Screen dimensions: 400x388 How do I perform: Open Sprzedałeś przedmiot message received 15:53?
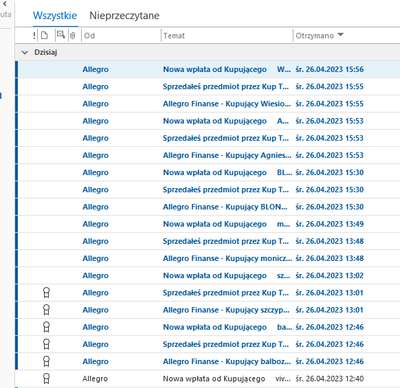[x=208, y=138]
